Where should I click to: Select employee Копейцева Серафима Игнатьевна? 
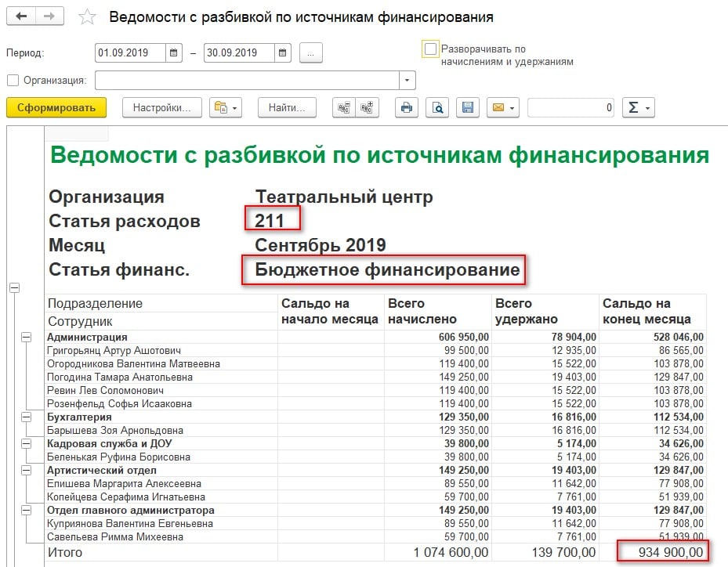[126, 497]
